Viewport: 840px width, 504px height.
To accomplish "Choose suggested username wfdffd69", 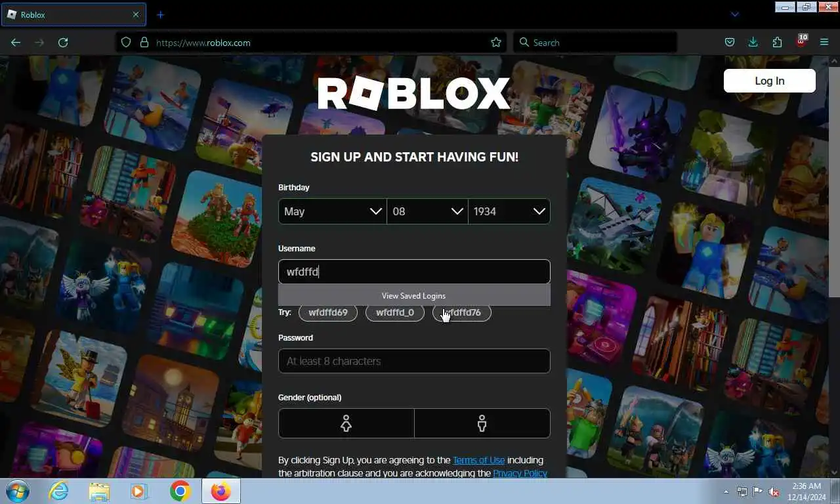I will 328,312.
